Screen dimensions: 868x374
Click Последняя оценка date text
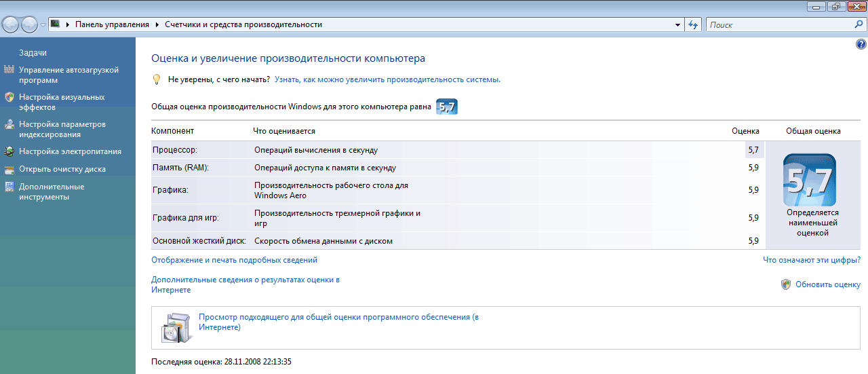pos(221,362)
